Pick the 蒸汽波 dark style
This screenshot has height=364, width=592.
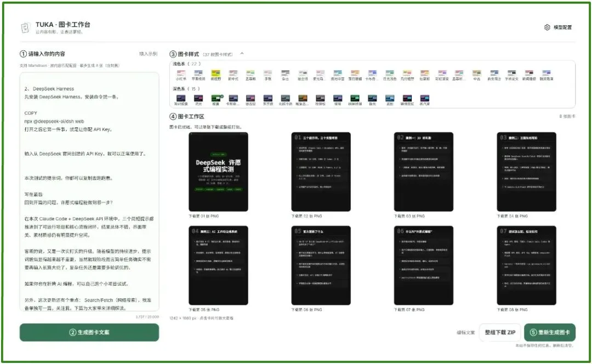[x=424, y=100]
